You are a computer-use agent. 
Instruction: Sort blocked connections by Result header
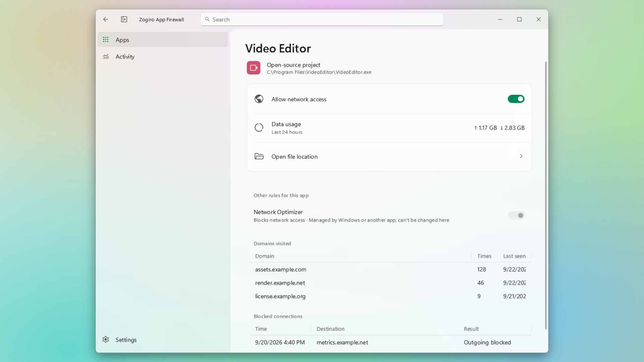click(471, 329)
